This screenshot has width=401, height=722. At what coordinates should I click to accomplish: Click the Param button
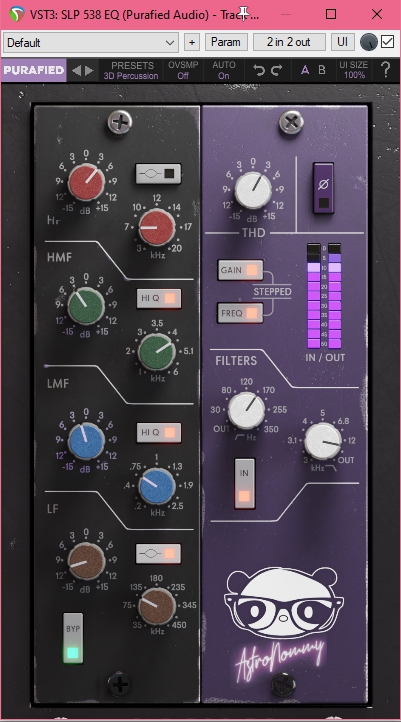(226, 42)
